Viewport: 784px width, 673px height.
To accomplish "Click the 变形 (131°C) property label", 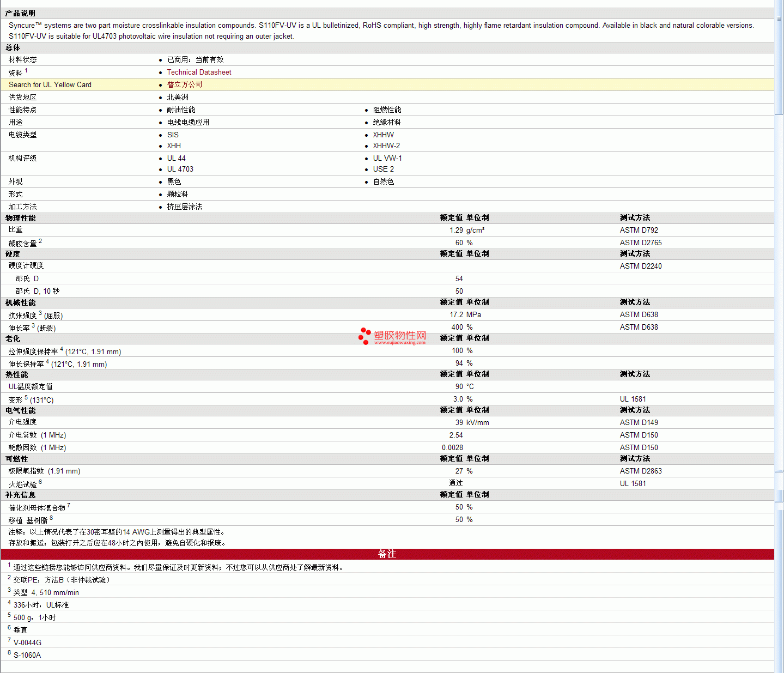I will pyautogui.click(x=31, y=399).
